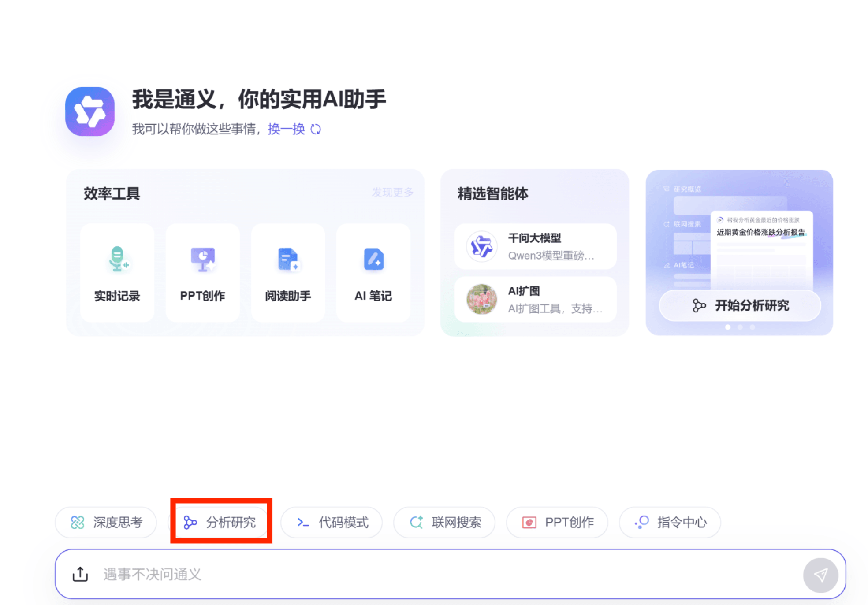Select the PPT创作 chip above input
The width and height of the screenshot is (868, 605).
557,522
